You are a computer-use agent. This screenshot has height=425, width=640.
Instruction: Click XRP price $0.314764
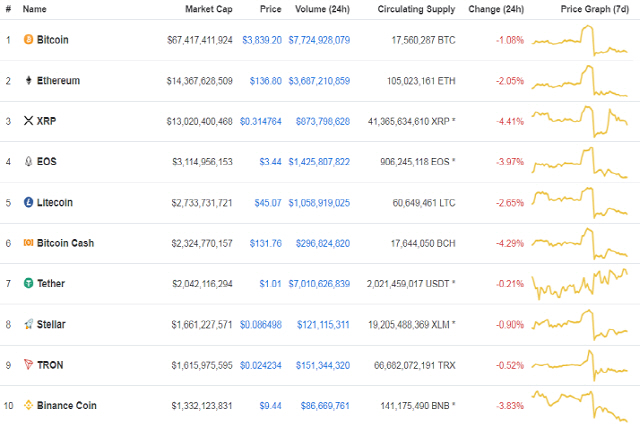(261, 121)
